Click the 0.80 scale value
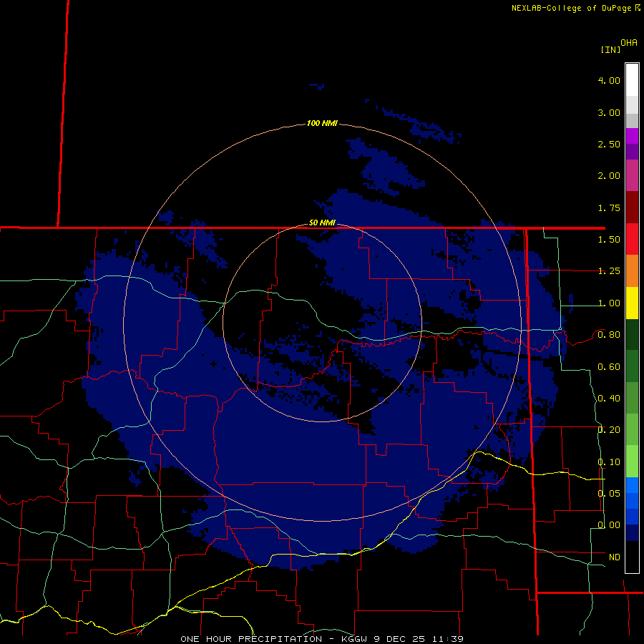 tap(609, 335)
